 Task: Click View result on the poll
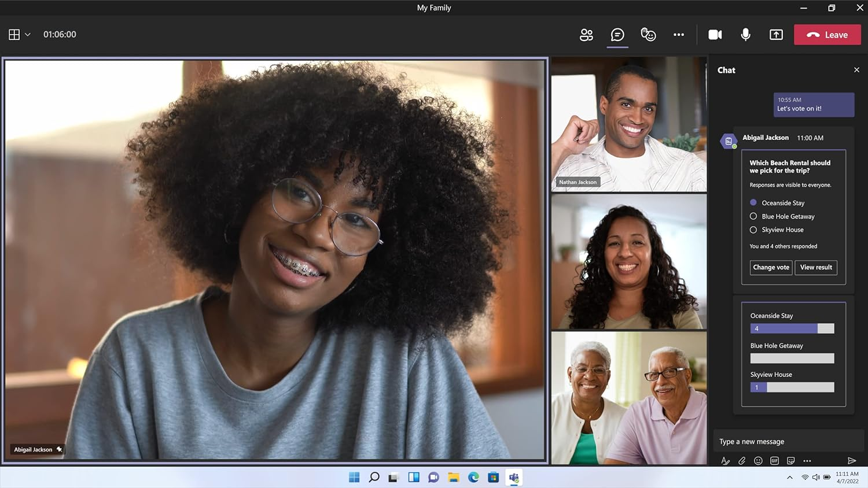pyautogui.click(x=816, y=267)
